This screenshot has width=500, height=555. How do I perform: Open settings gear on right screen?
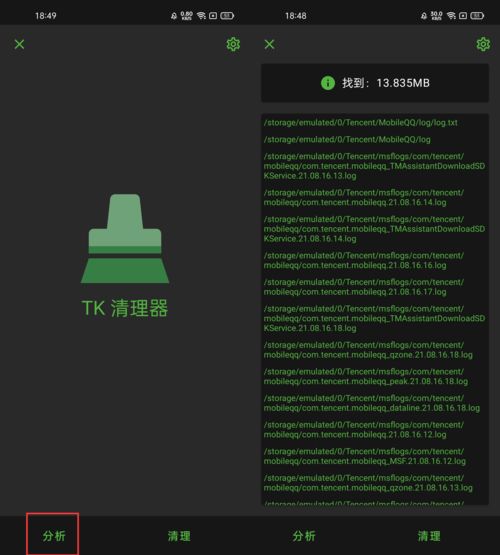coord(483,45)
